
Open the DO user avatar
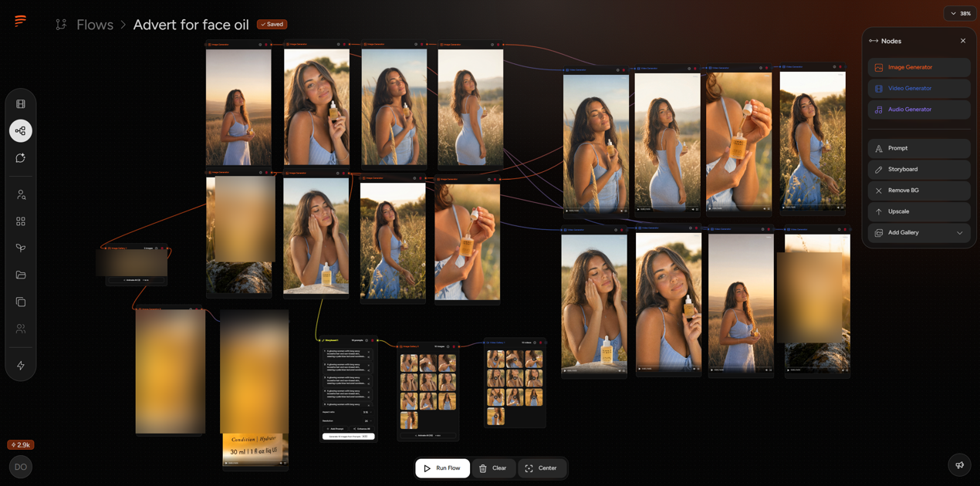pos(21,467)
